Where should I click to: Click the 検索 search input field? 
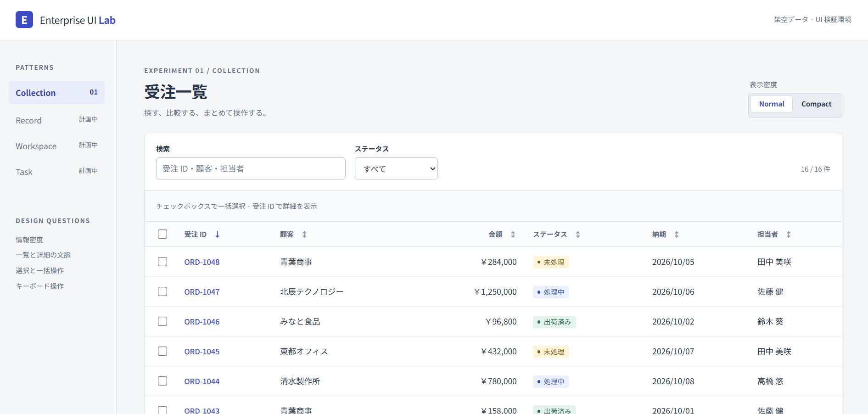251,168
